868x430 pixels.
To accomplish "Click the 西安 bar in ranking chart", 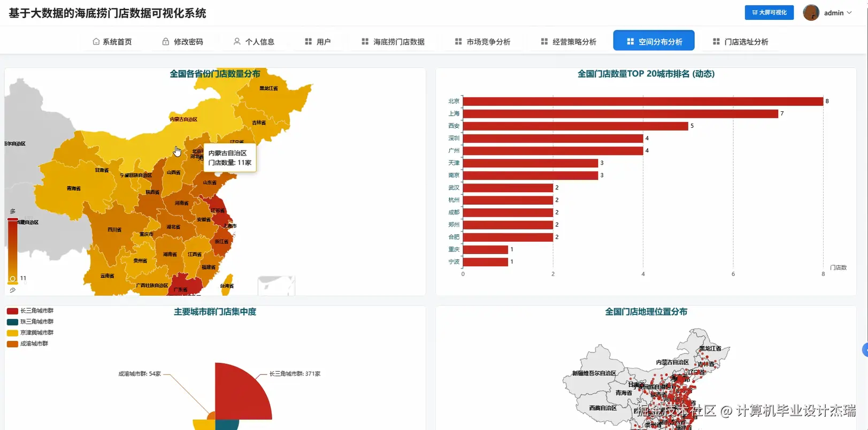I will pyautogui.click(x=575, y=126).
